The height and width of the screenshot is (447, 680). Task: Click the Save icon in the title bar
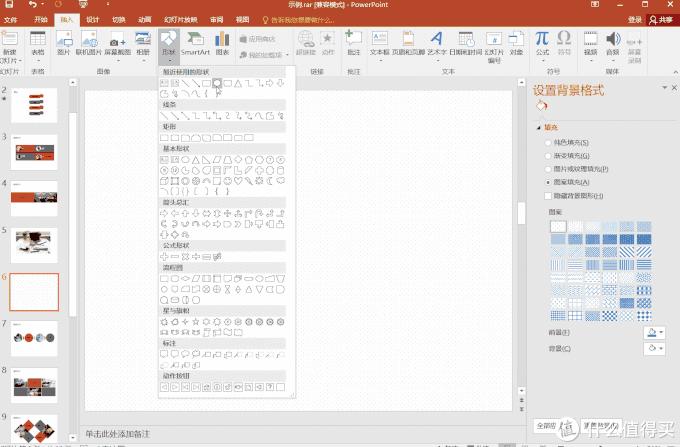(x=9, y=5)
